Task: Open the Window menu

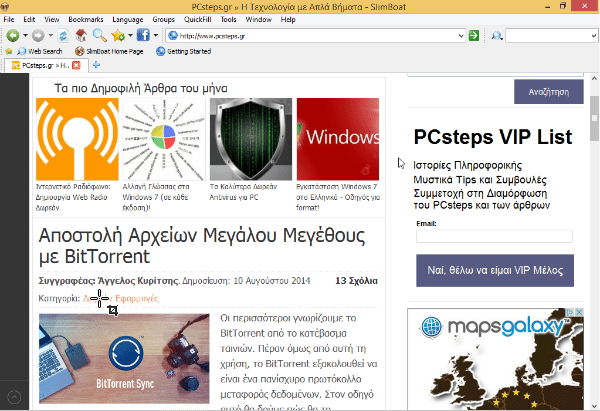Action: pos(259,20)
